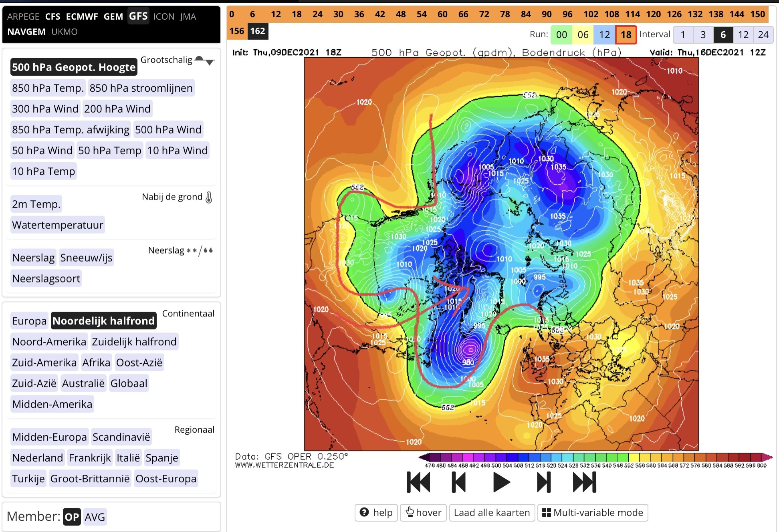Set interval to 12 hours
Image resolution: width=779 pixels, height=532 pixels.
click(743, 35)
